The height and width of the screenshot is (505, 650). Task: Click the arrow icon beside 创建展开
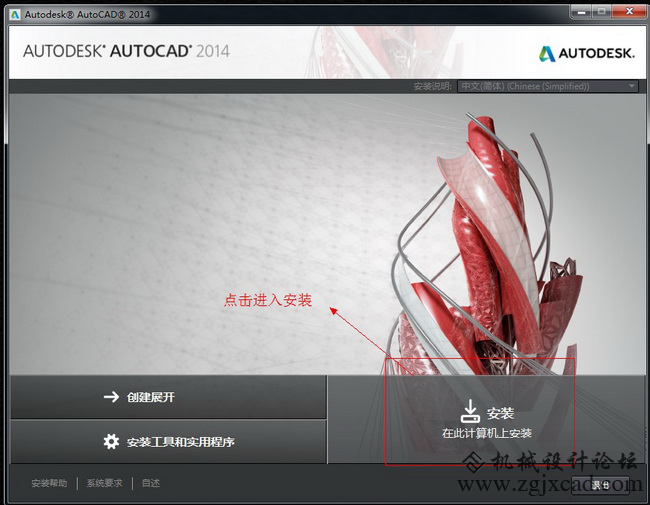[111, 397]
